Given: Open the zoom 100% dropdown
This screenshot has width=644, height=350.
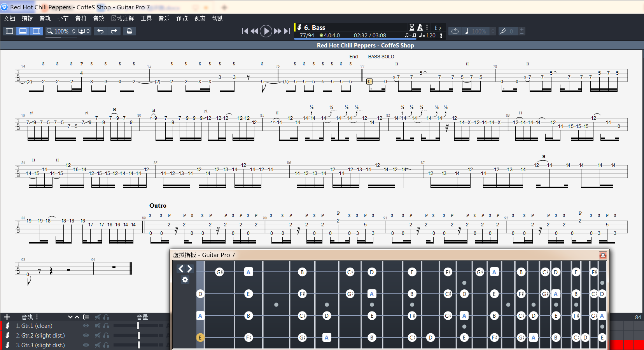Looking at the screenshot, I should pyautogui.click(x=61, y=31).
